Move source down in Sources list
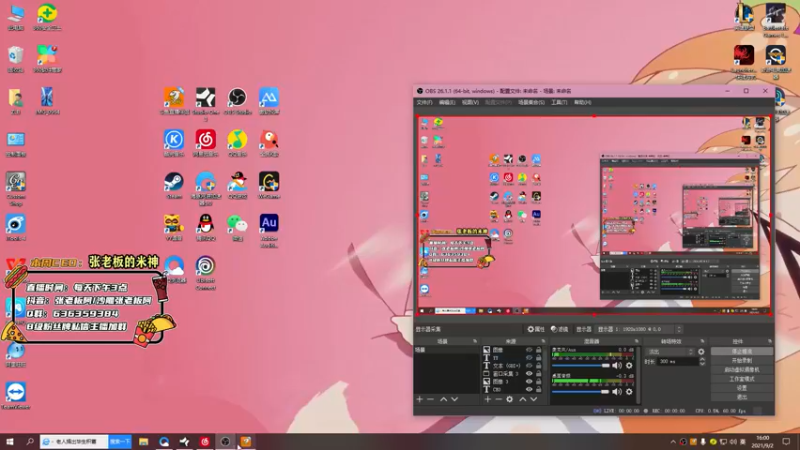800x450 pixels. coord(533,399)
